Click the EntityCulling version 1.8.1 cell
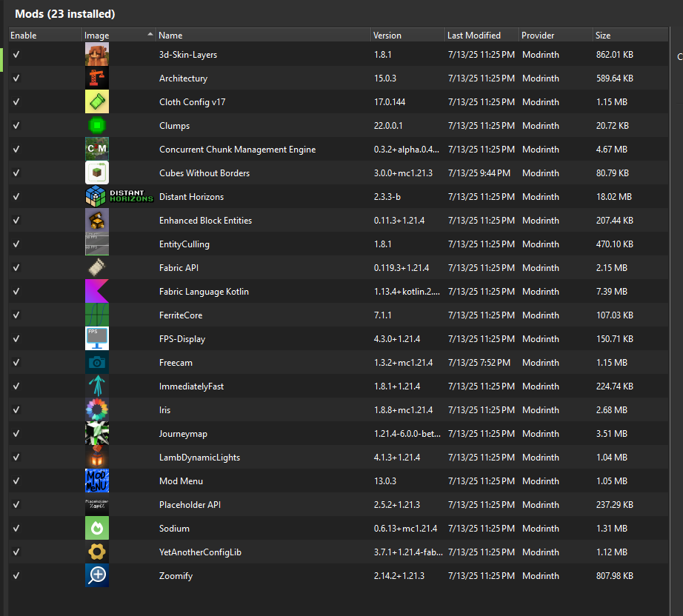Viewport: 683px width, 616px height. tap(382, 244)
